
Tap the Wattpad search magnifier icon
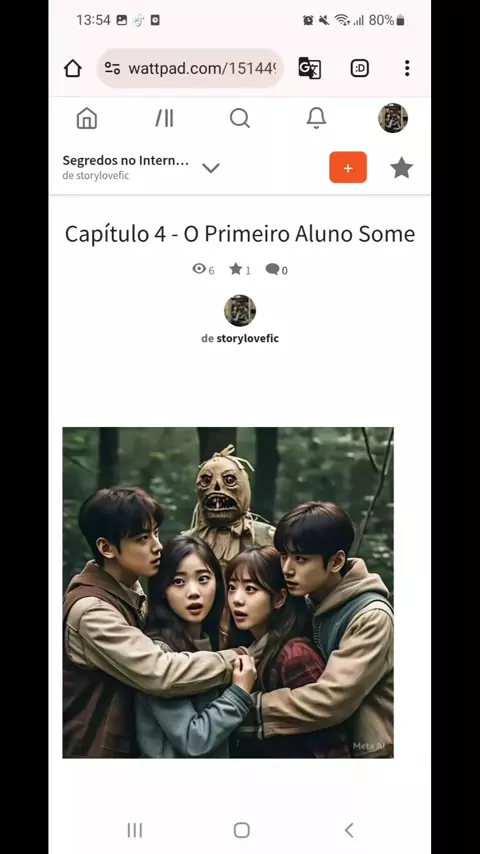[240, 118]
